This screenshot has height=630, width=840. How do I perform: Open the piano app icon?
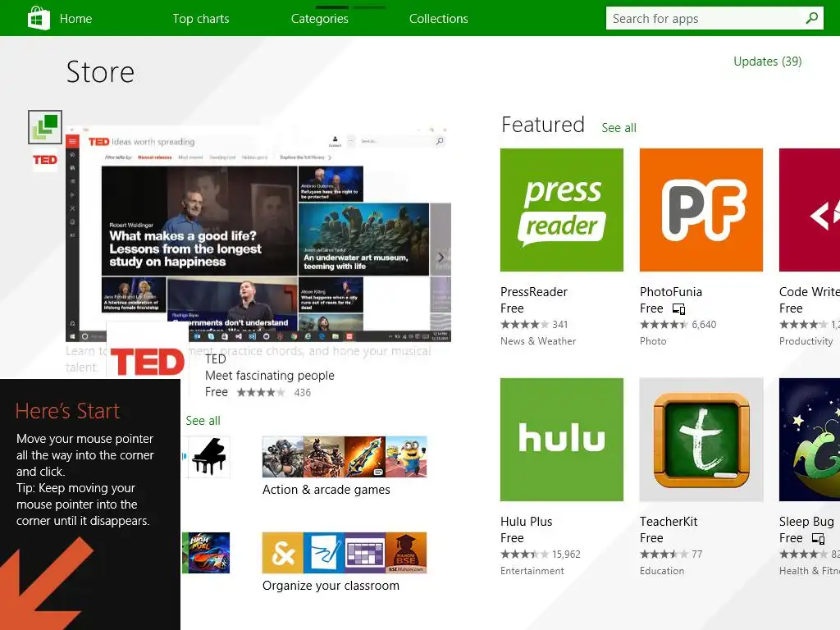point(208,457)
